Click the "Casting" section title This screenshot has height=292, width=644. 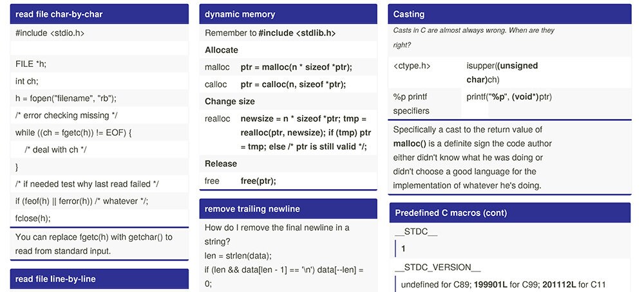point(509,14)
